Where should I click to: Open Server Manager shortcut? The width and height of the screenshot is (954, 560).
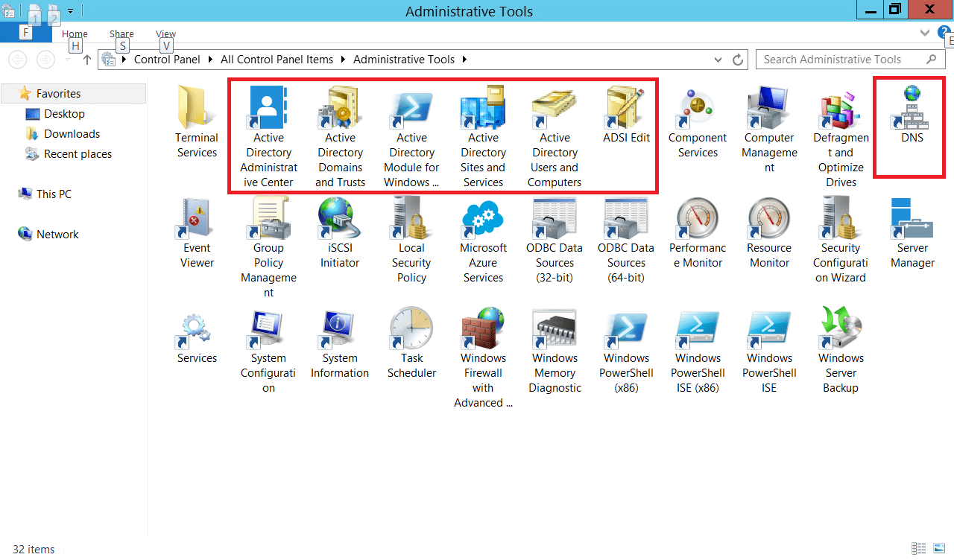pyautogui.click(x=912, y=233)
